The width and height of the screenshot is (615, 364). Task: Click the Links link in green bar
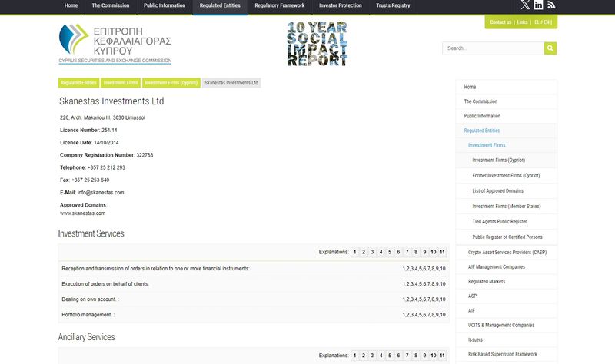tap(522, 22)
